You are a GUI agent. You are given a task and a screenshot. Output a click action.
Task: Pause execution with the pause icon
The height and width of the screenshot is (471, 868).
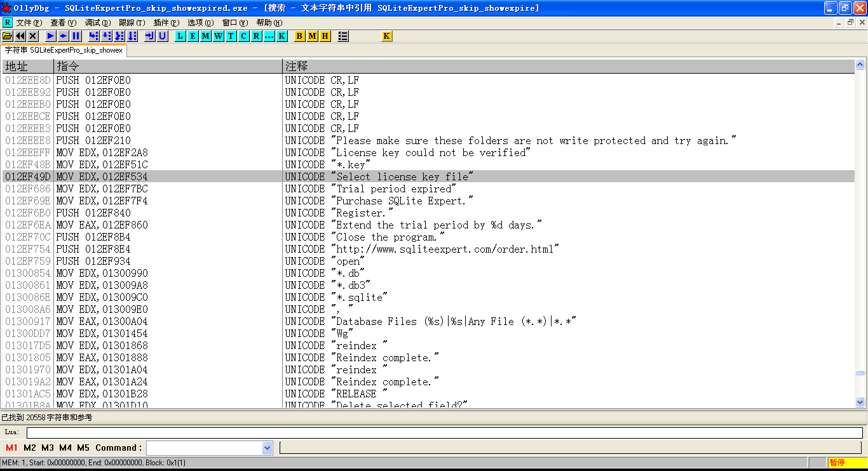point(76,36)
